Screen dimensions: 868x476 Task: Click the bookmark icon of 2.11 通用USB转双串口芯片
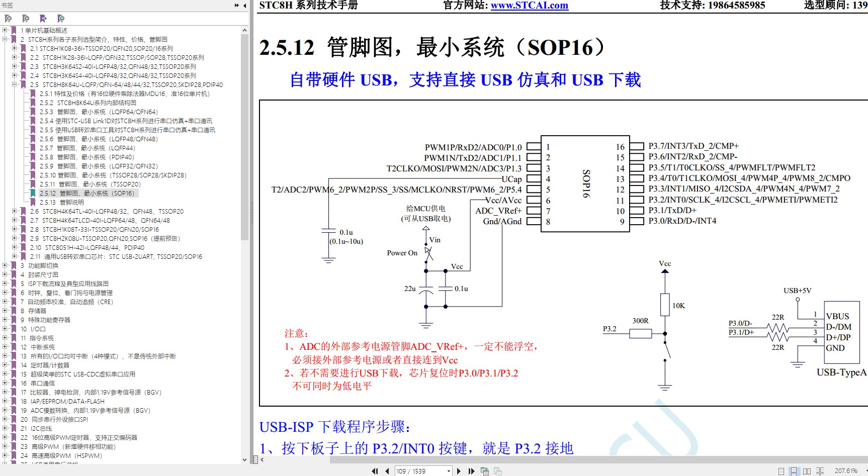coord(23,256)
